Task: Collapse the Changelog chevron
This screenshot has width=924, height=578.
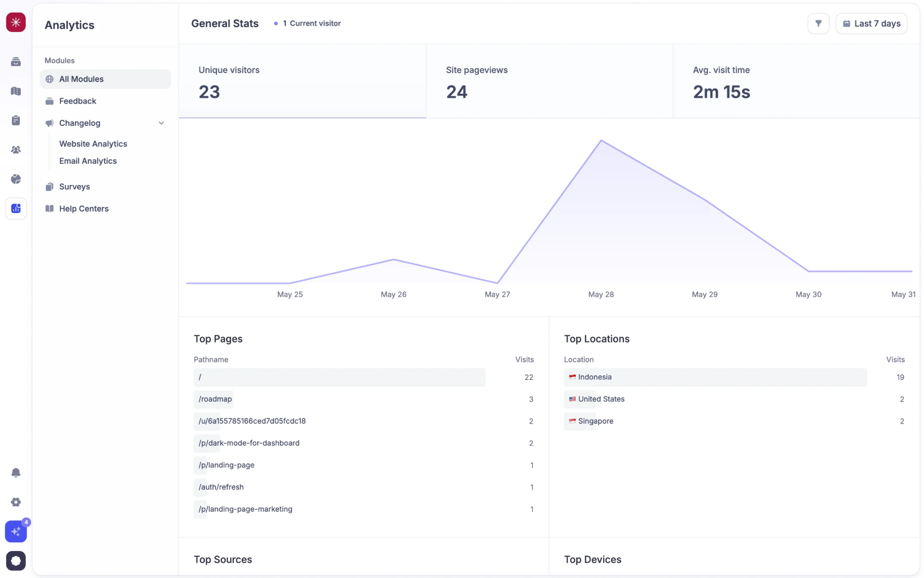Action: 161,123
